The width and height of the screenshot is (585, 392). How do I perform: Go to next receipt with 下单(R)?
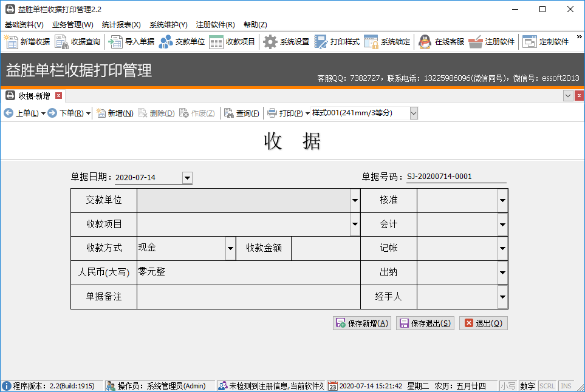pyautogui.click(x=66, y=113)
